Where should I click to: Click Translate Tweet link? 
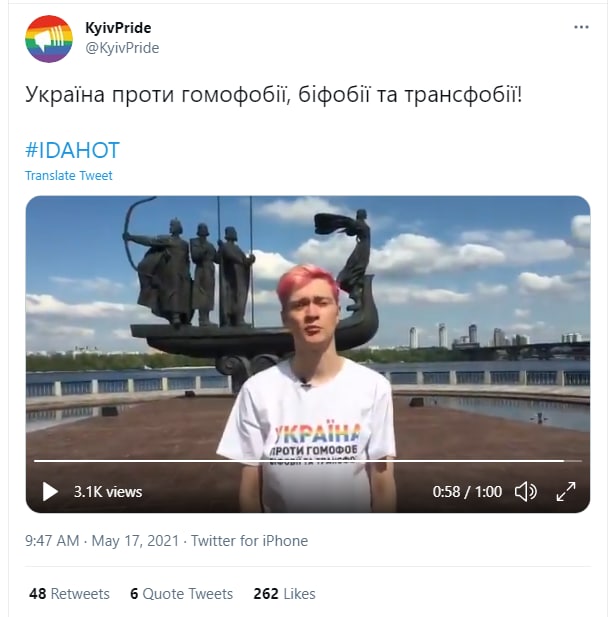point(69,175)
